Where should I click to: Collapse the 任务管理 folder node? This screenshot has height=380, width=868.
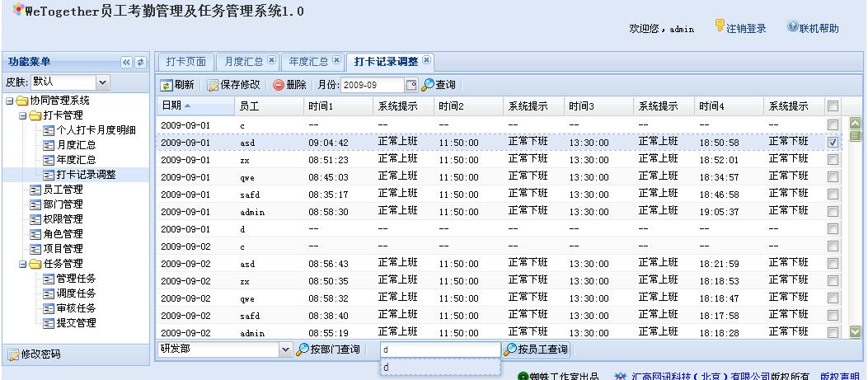[x=23, y=265]
